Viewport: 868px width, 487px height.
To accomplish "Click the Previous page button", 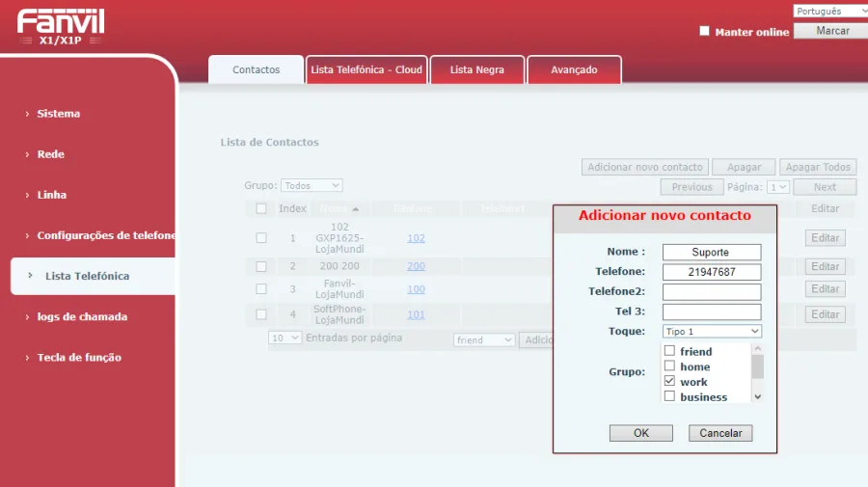I will point(692,187).
